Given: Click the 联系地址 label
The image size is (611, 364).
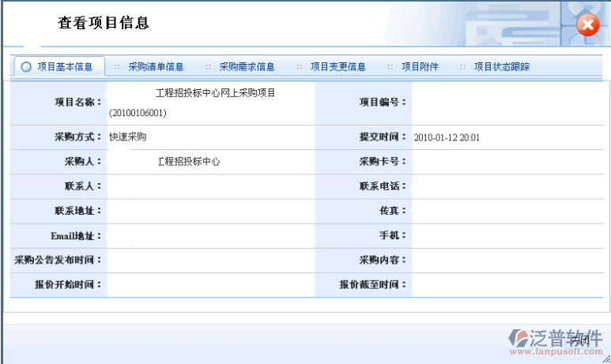Looking at the screenshot, I should [78, 211].
